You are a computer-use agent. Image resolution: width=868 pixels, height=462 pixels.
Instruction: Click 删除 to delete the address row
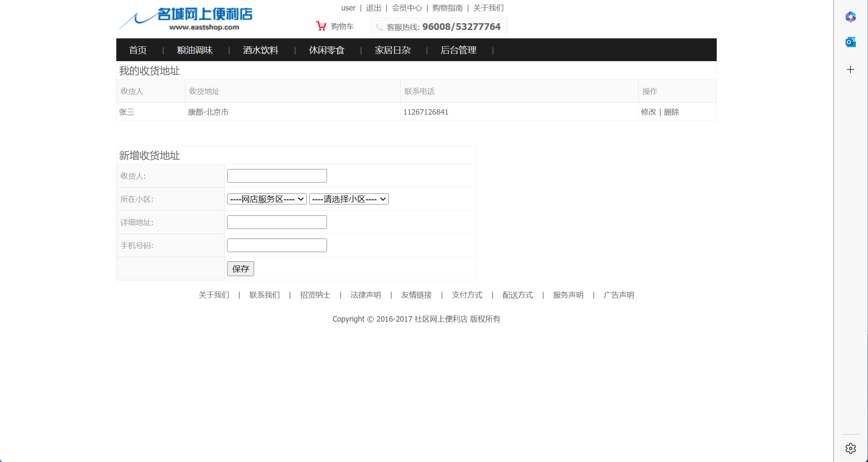(x=671, y=112)
